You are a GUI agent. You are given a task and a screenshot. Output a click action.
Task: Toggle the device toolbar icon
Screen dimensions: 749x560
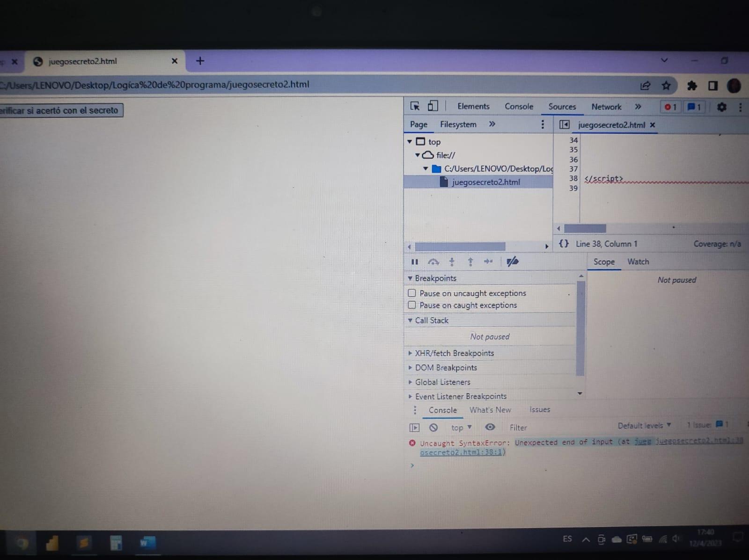[433, 106]
